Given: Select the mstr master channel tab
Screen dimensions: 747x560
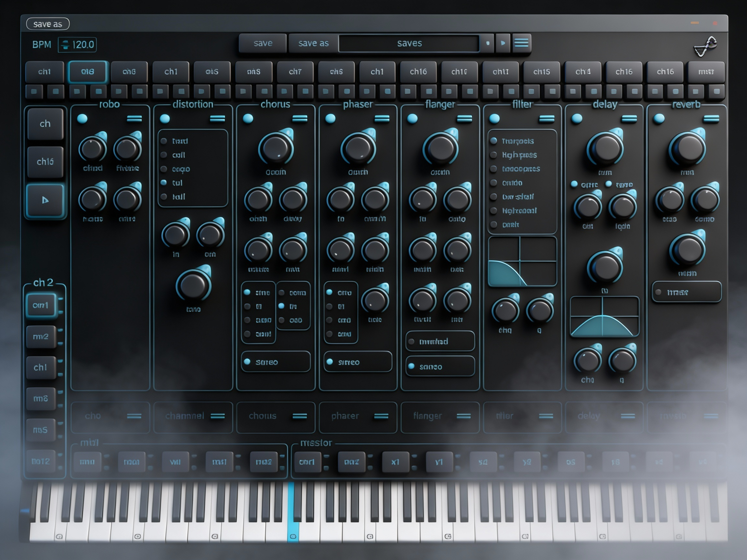Looking at the screenshot, I should (x=706, y=72).
